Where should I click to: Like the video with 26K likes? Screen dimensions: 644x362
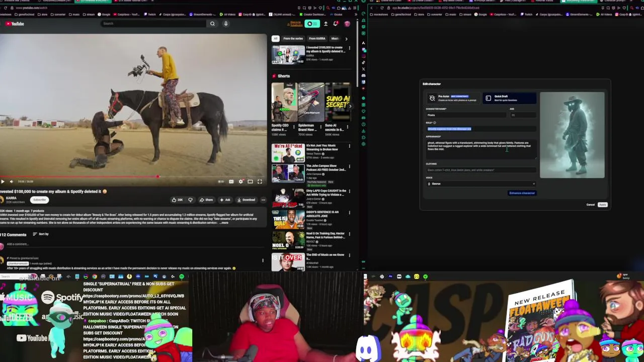[177, 200]
